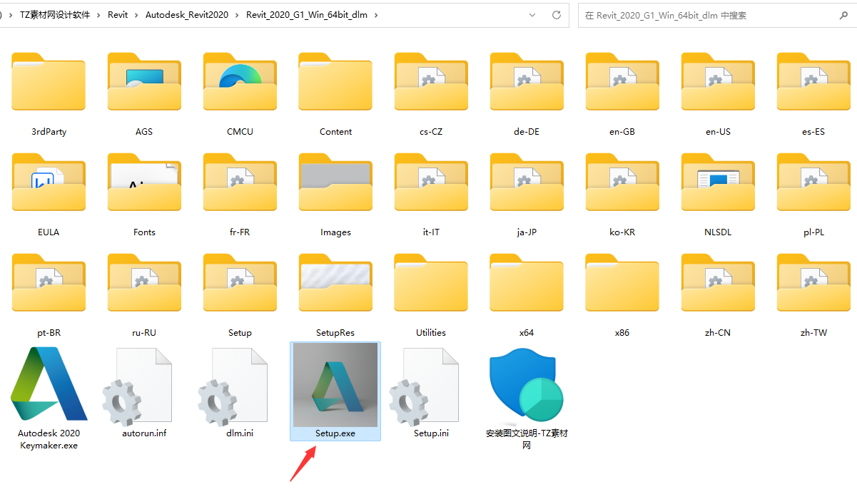Click the fr-FR folder
Image resolution: width=857 pixels, height=504 pixels.
pos(240,182)
